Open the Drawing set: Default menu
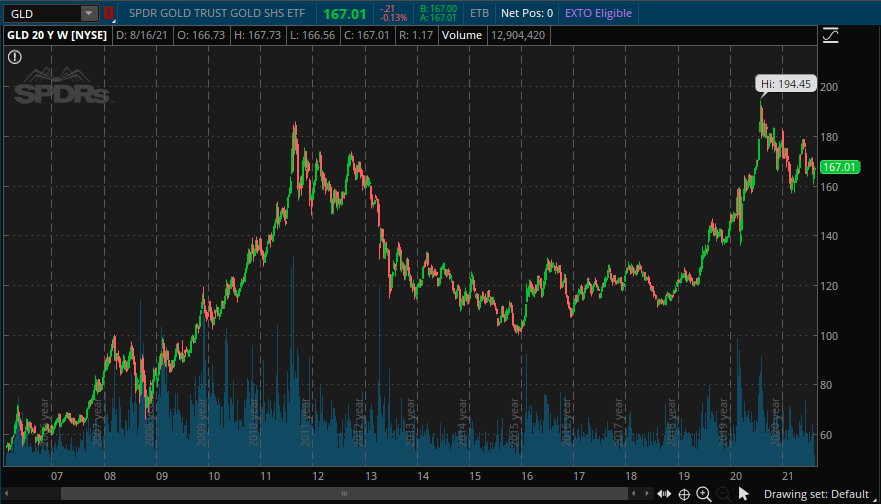Screen dimensions: 881x504 coord(816,494)
